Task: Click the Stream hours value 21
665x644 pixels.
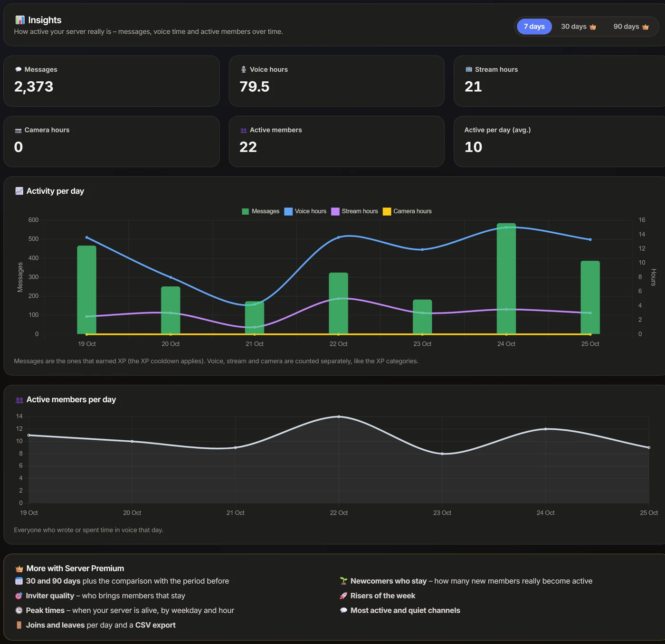Action: [x=473, y=86]
